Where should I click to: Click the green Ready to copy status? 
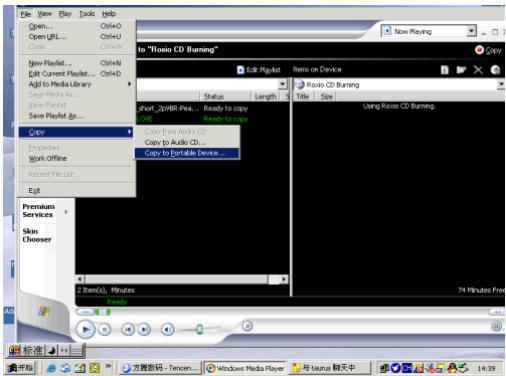coord(226,119)
